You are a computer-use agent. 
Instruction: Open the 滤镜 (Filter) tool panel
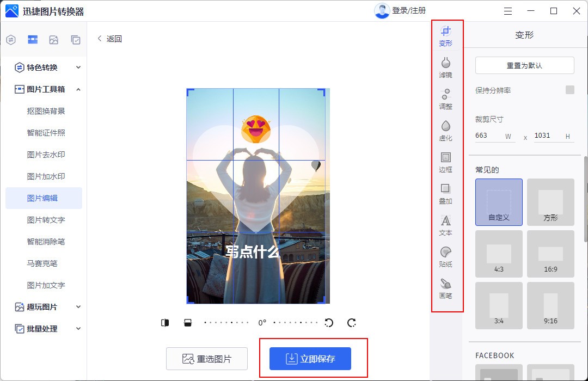(445, 66)
